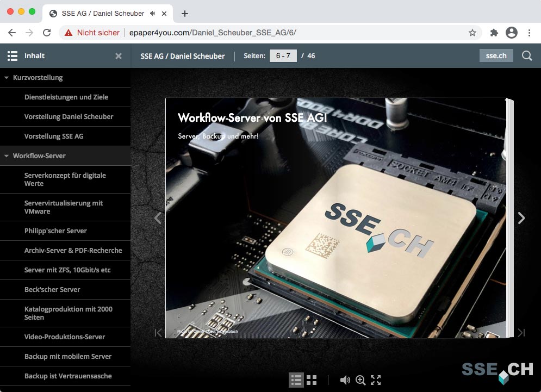Mute the page flip sound
The width and height of the screenshot is (541, 392).
[345, 380]
